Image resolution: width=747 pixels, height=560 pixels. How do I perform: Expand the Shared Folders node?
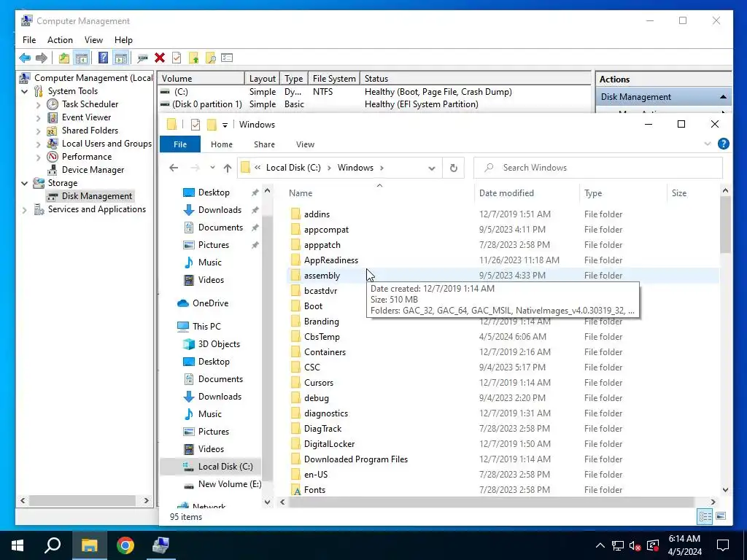(39, 131)
